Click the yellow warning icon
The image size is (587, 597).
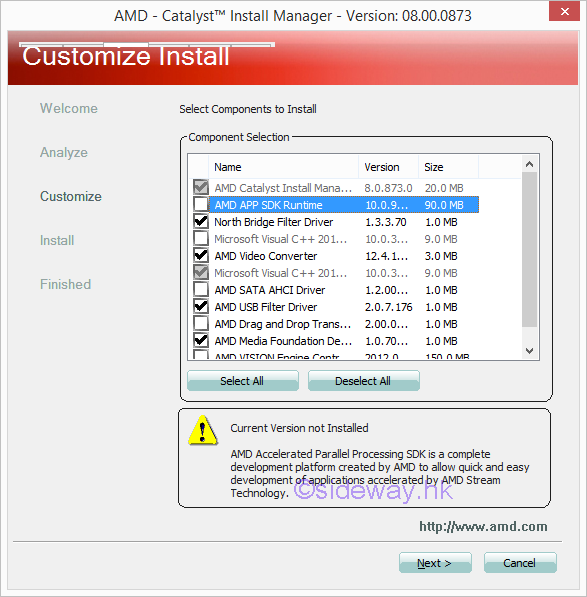(x=203, y=430)
